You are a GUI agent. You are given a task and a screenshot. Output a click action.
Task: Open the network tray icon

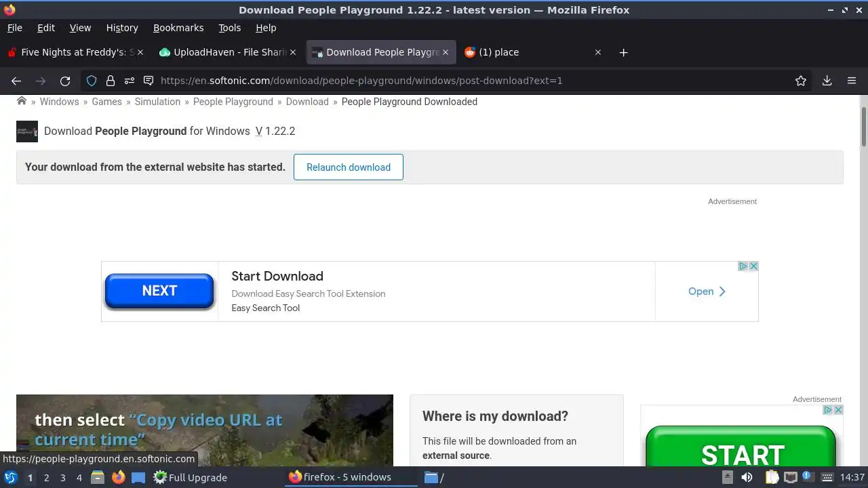(791, 477)
